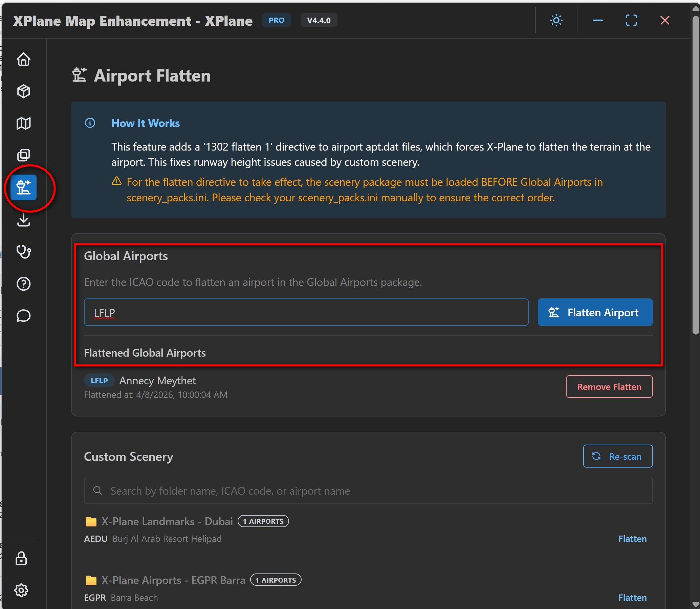Click the lock icon in sidebar

(x=21, y=558)
